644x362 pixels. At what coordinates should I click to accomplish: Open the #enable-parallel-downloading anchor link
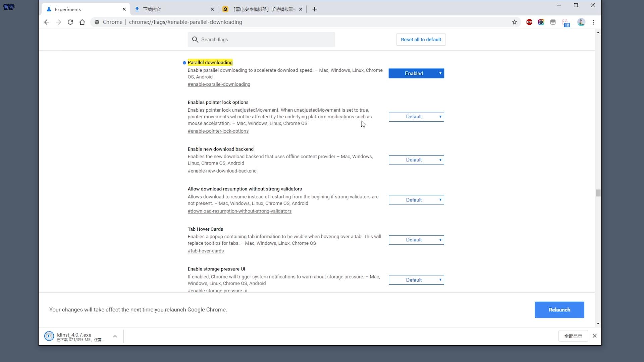click(x=219, y=84)
